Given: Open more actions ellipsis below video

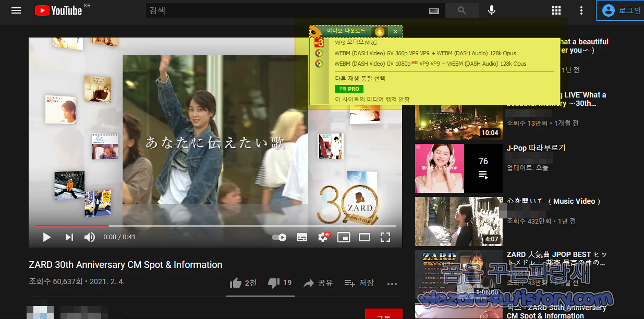Looking at the screenshot, I should (392, 284).
